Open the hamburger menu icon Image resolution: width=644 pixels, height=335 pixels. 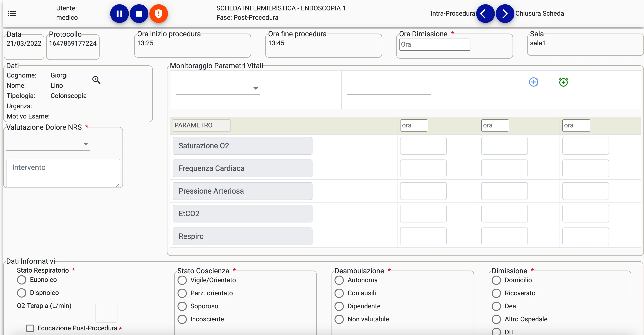12,13
